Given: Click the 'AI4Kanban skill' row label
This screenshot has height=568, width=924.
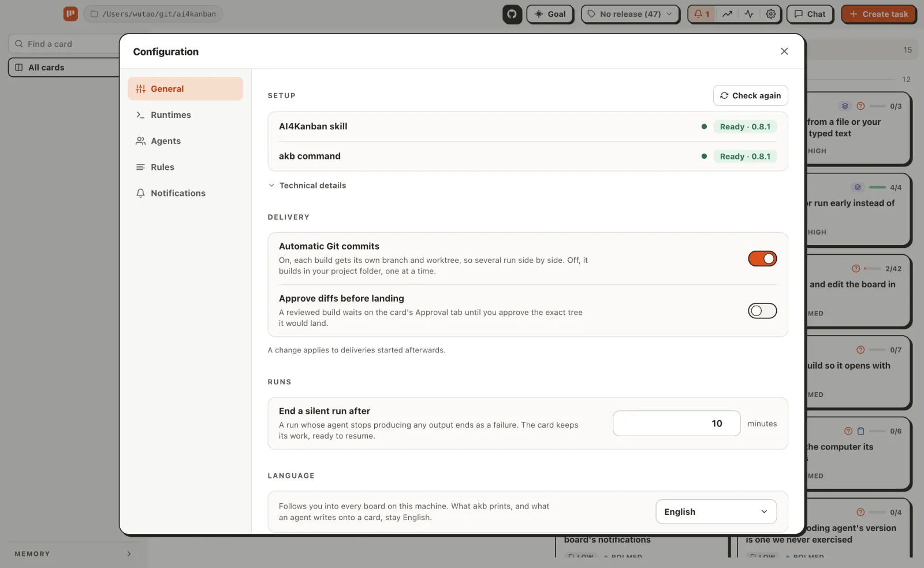Looking at the screenshot, I should 313,127.
